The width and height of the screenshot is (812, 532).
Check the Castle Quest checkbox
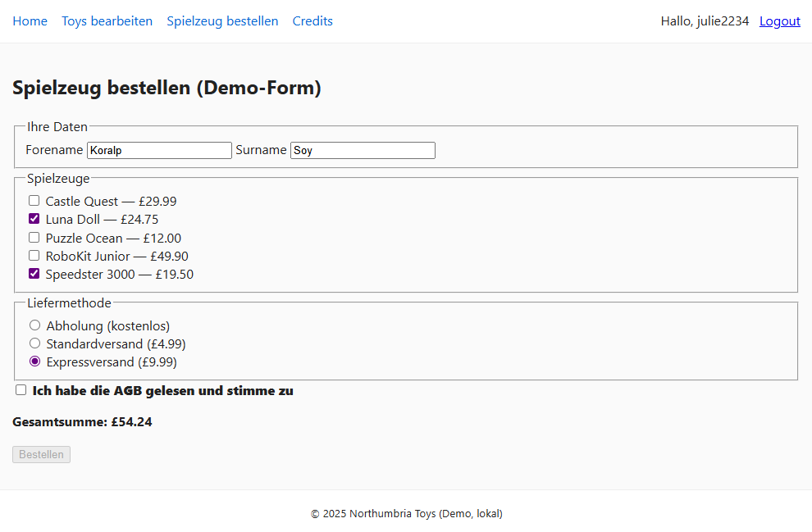tap(34, 201)
